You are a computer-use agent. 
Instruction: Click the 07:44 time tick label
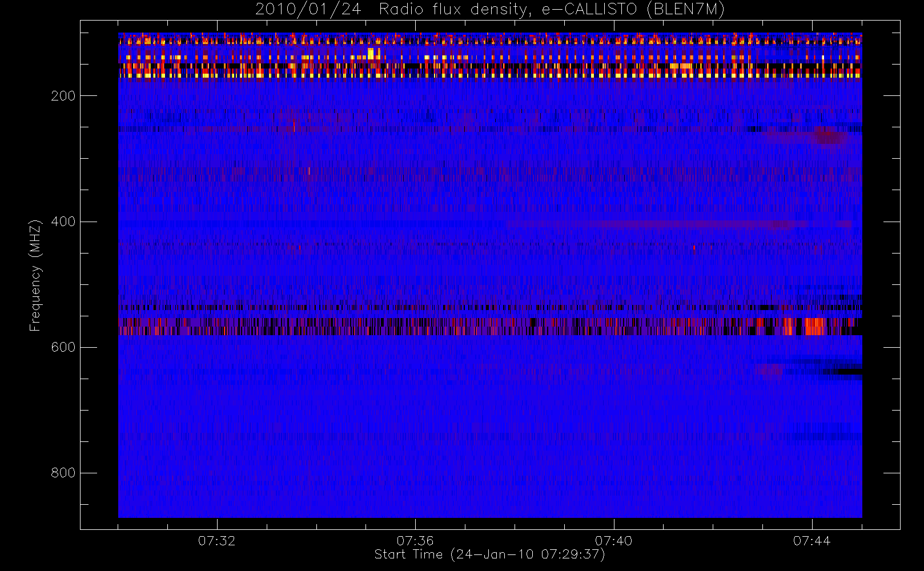click(x=811, y=541)
